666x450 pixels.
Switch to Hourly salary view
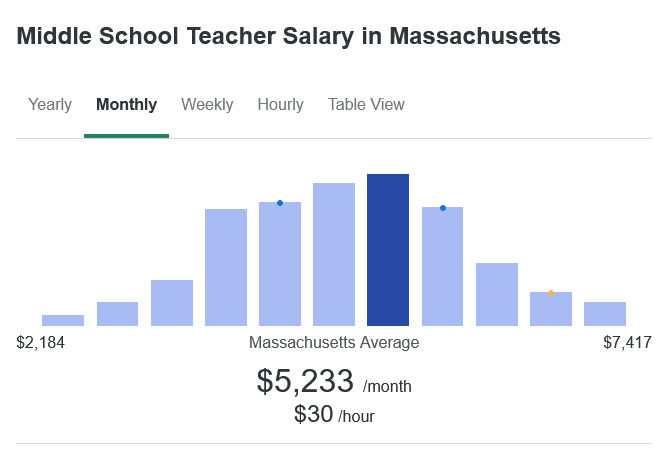pyautogui.click(x=280, y=105)
